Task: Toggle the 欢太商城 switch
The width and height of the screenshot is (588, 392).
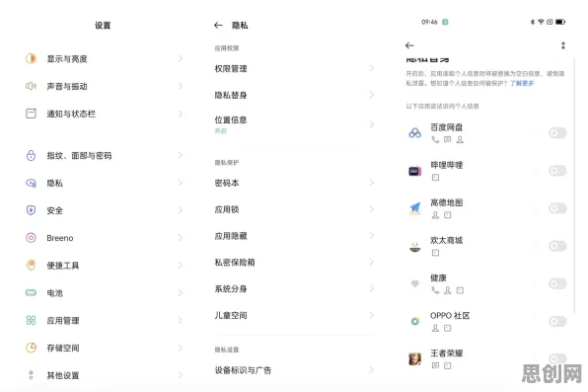Action: pos(557,246)
